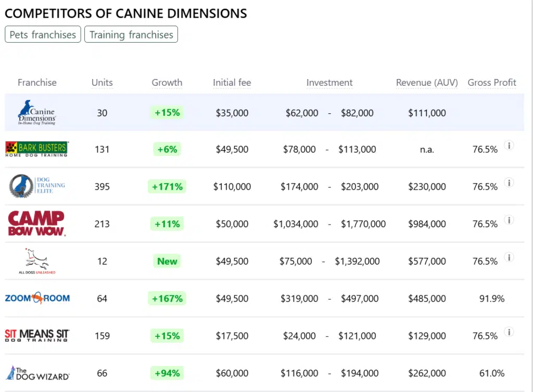Click the Zoom Room logo
Image resolution: width=533 pixels, height=392 pixels.
(37, 298)
